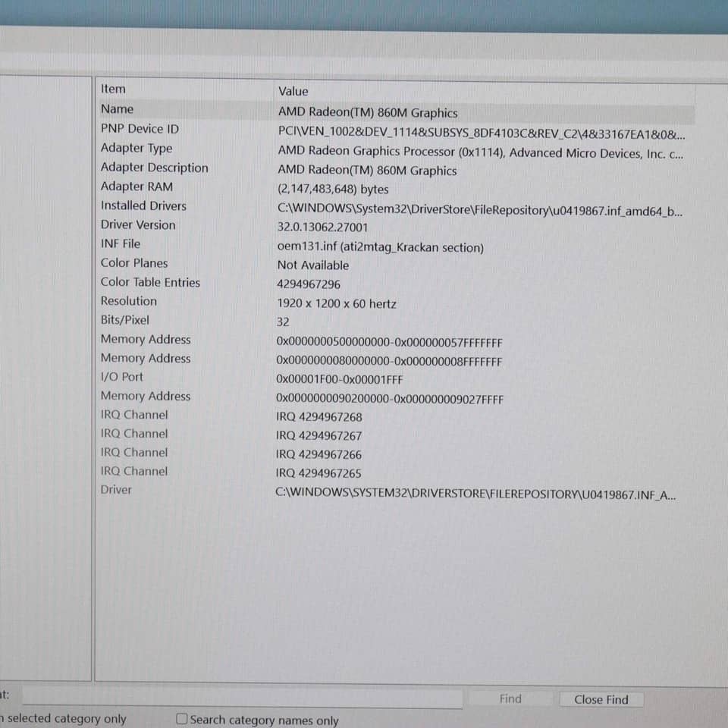Click value IRQ 4294967266

pyautogui.click(x=318, y=454)
